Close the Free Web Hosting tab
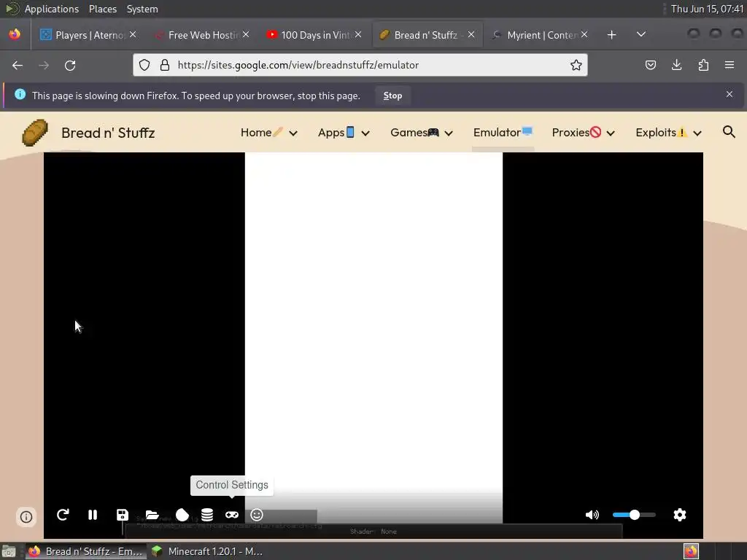 pos(246,34)
